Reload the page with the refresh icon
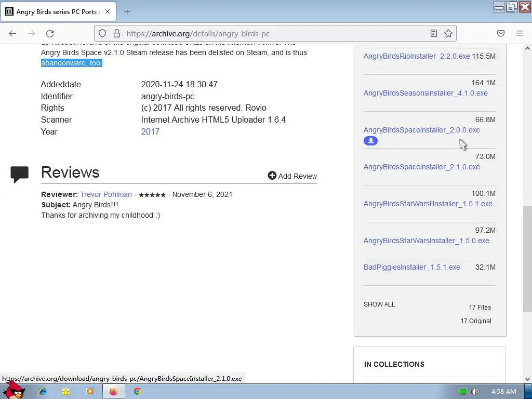The height and width of the screenshot is (399, 532). [x=50, y=33]
